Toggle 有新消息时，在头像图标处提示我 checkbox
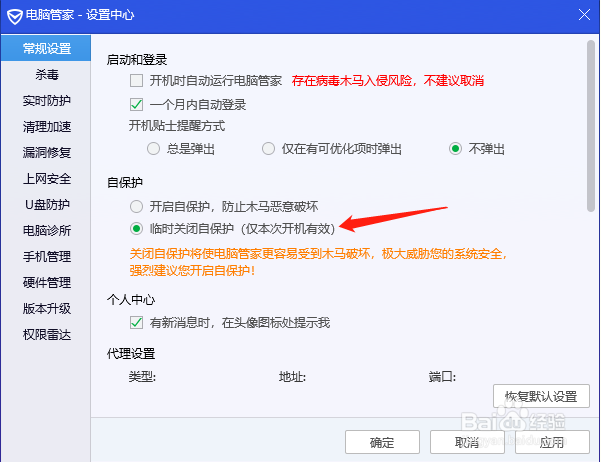This screenshot has height=462, width=601. pos(136,323)
